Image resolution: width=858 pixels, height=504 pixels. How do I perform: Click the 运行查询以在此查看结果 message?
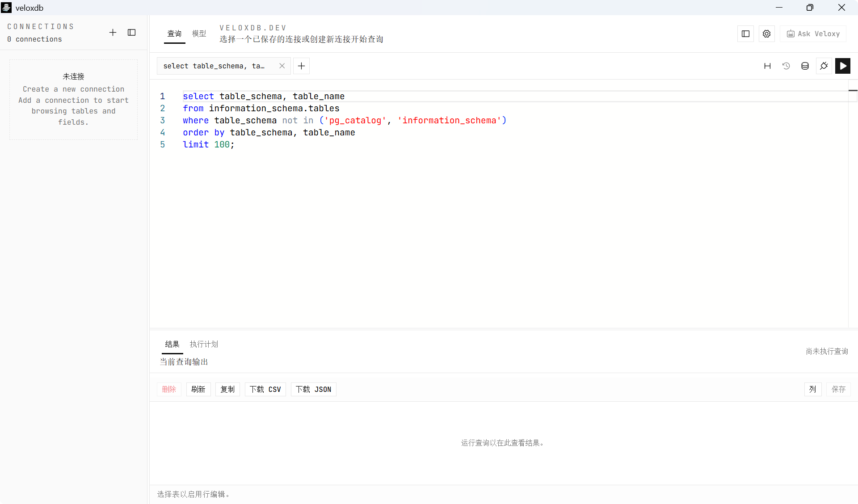click(x=503, y=443)
